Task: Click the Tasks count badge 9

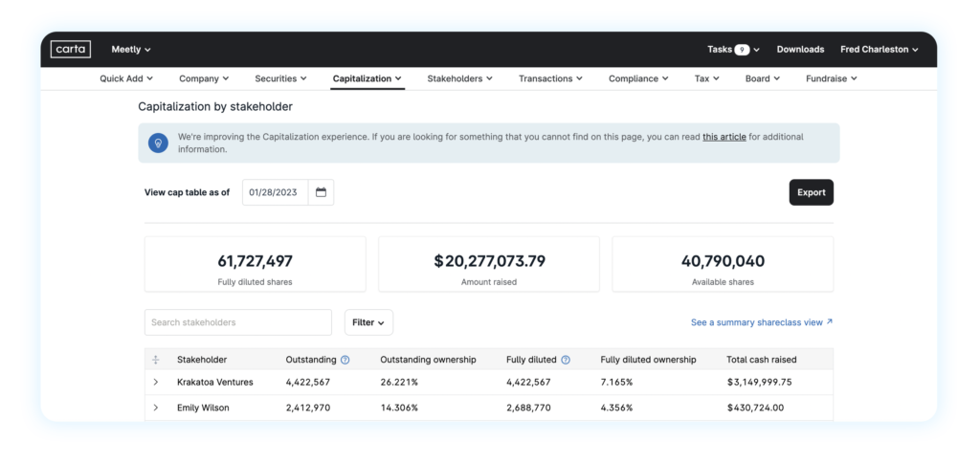Action: tap(742, 50)
